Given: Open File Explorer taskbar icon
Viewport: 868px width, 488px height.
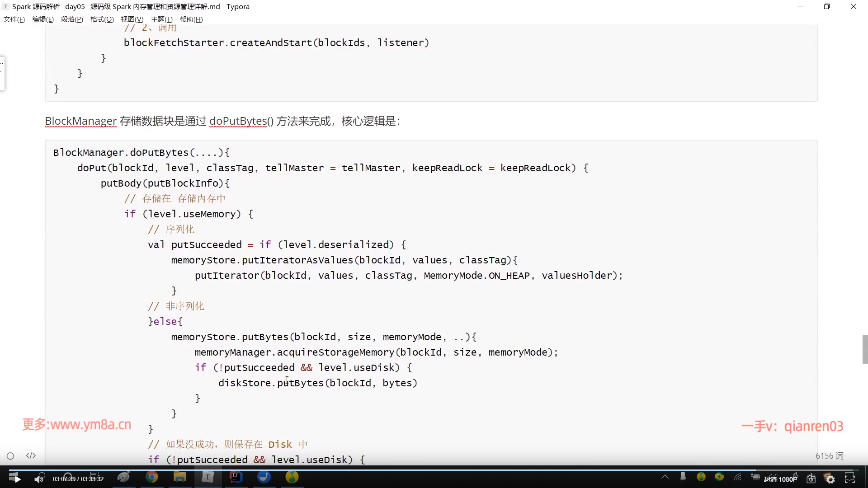Looking at the screenshot, I should [x=179, y=477].
